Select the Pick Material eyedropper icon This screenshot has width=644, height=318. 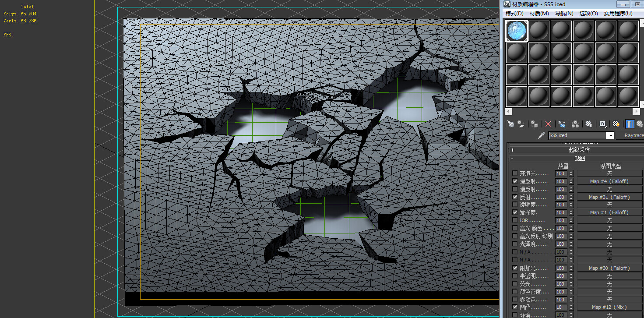click(x=542, y=135)
